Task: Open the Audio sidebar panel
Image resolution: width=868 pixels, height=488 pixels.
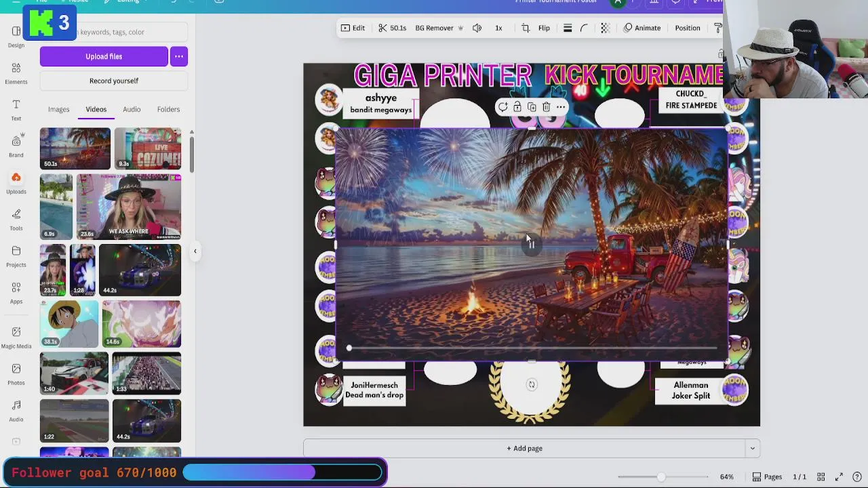Action: (x=16, y=411)
